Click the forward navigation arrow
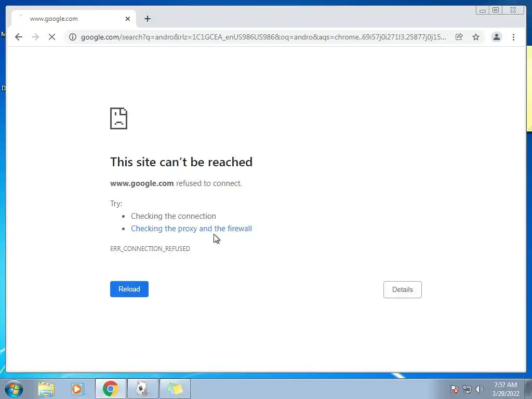This screenshot has height=399, width=532. pos(35,37)
